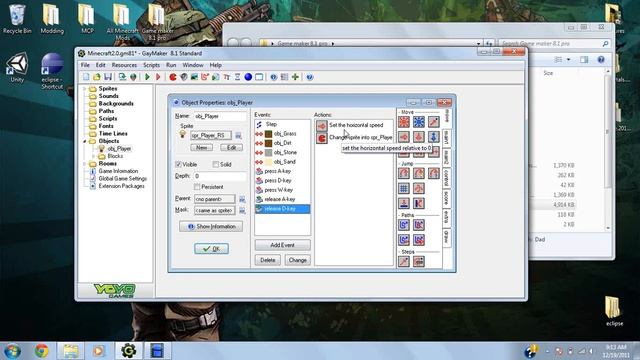Image resolution: width=640 pixels, height=360 pixels.
Task: Click the Show Information button
Action: 211,227
